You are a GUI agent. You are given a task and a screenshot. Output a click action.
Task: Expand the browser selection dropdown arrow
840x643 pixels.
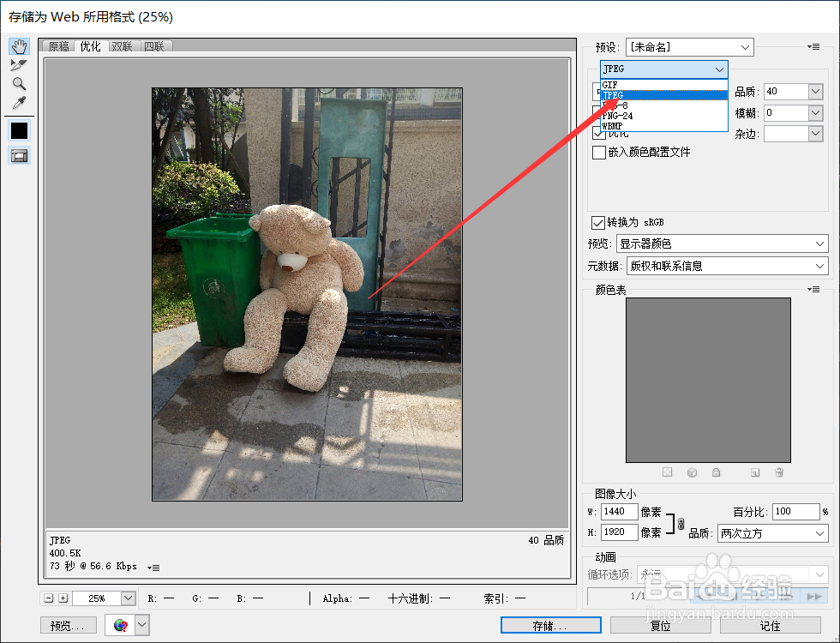click(142, 625)
